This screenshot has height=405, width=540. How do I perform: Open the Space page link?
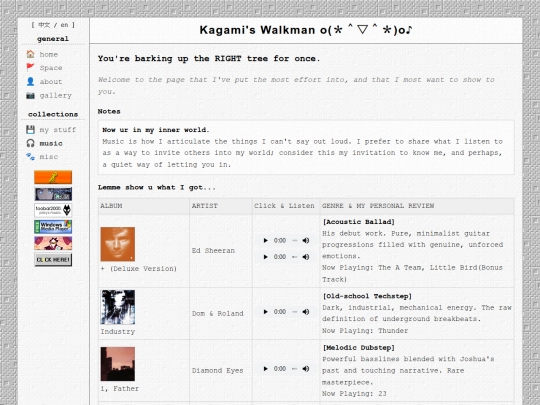coord(51,68)
